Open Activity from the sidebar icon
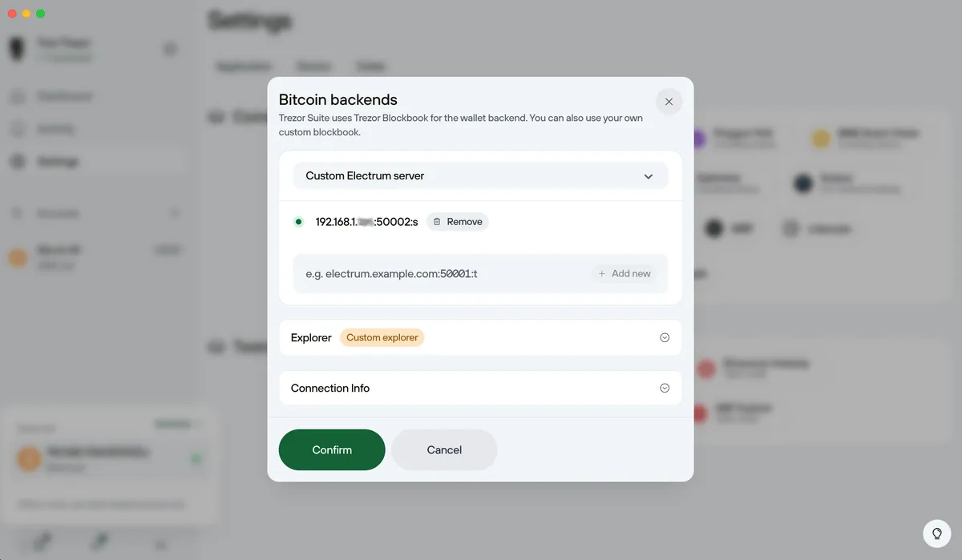962x560 pixels. coord(18,129)
